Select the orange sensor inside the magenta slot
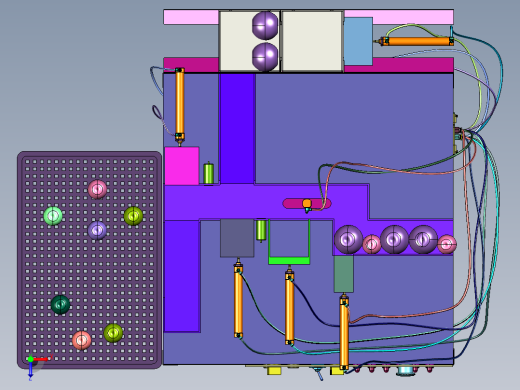520x390 pixels. [307, 204]
